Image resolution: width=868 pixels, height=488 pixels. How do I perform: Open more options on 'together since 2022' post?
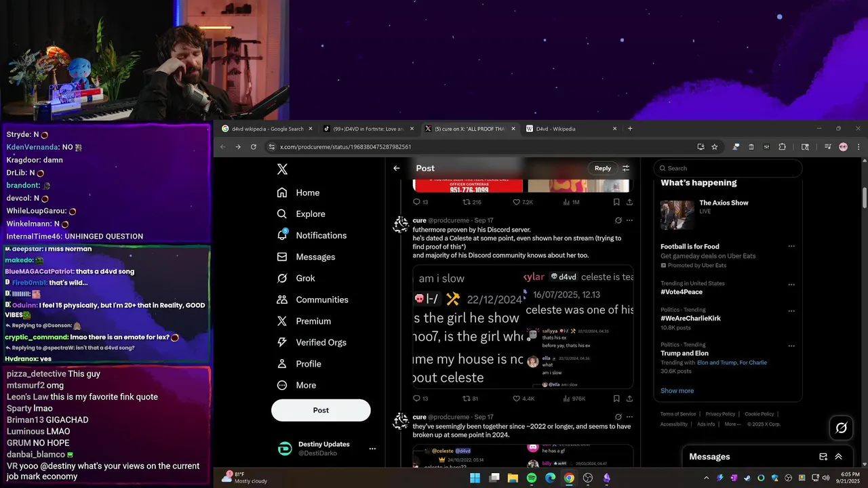coord(629,417)
